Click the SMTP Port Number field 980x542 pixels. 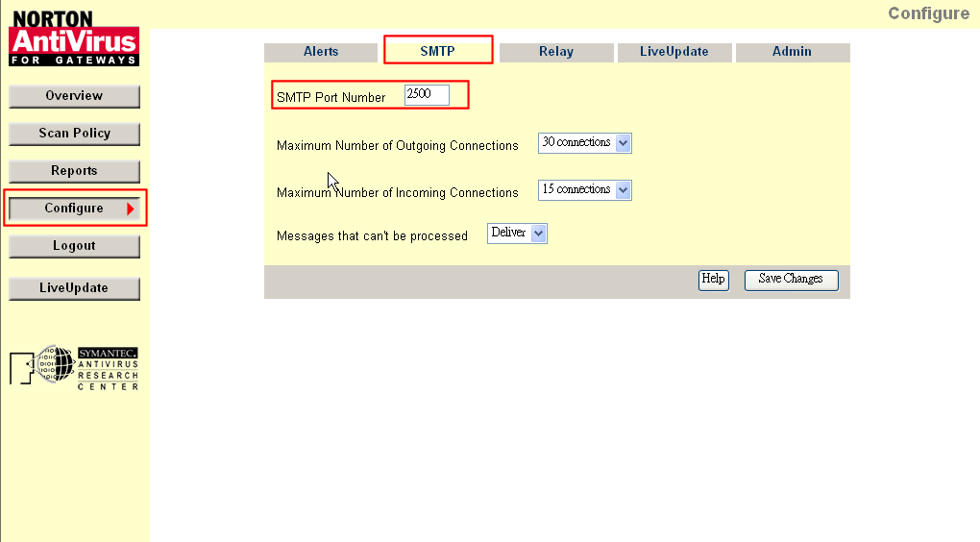427,95
